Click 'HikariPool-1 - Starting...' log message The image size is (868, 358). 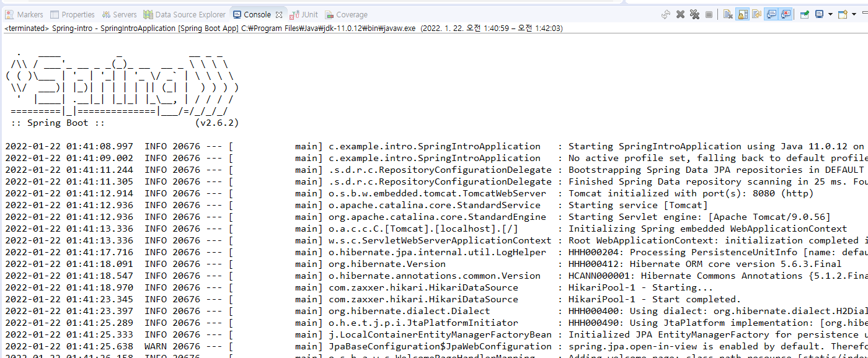[x=640, y=287]
